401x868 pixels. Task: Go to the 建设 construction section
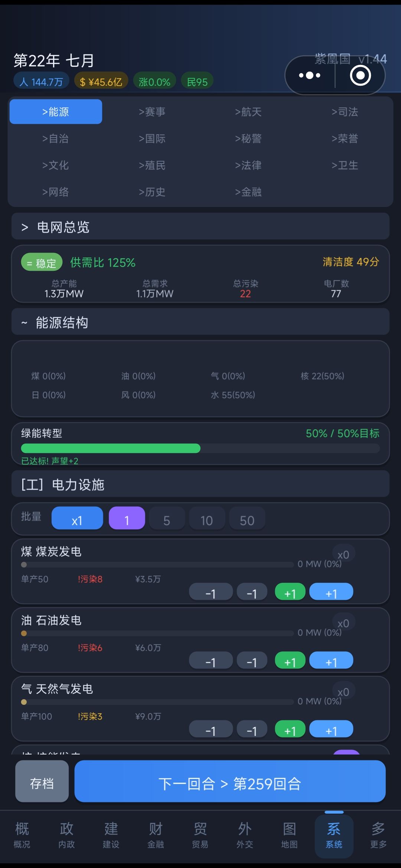click(x=111, y=835)
